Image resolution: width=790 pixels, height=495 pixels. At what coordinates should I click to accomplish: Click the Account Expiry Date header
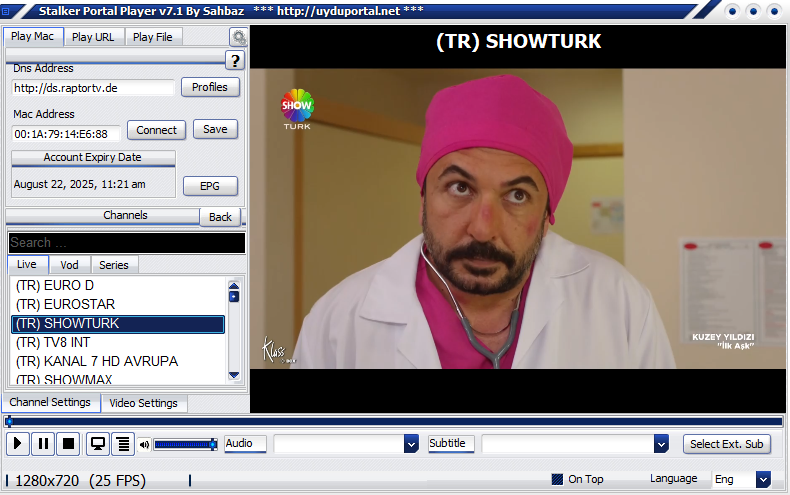coord(93,158)
